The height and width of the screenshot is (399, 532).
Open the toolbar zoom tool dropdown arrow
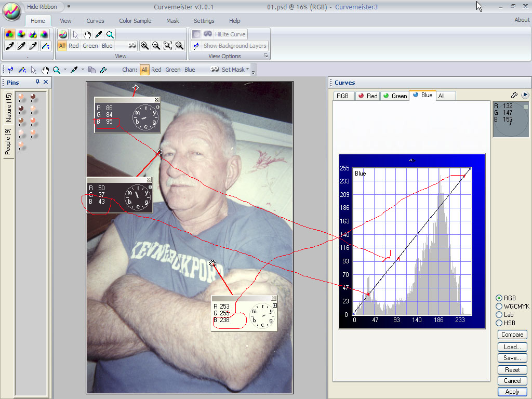64,70
